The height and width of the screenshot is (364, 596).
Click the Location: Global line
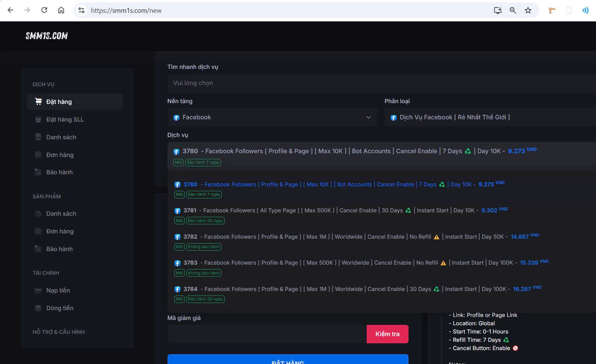pos(472,323)
